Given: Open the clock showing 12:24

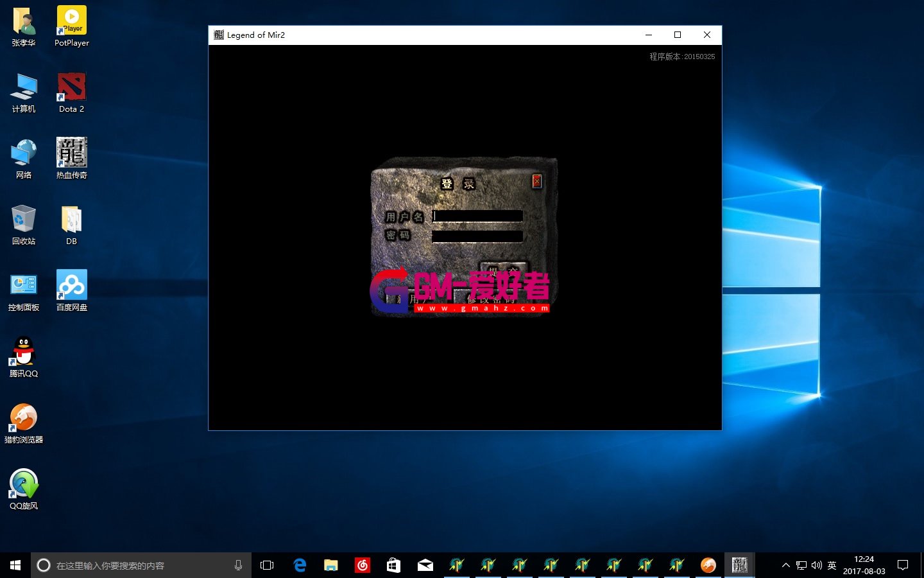Looking at the screenshot, I should [864, 565].
